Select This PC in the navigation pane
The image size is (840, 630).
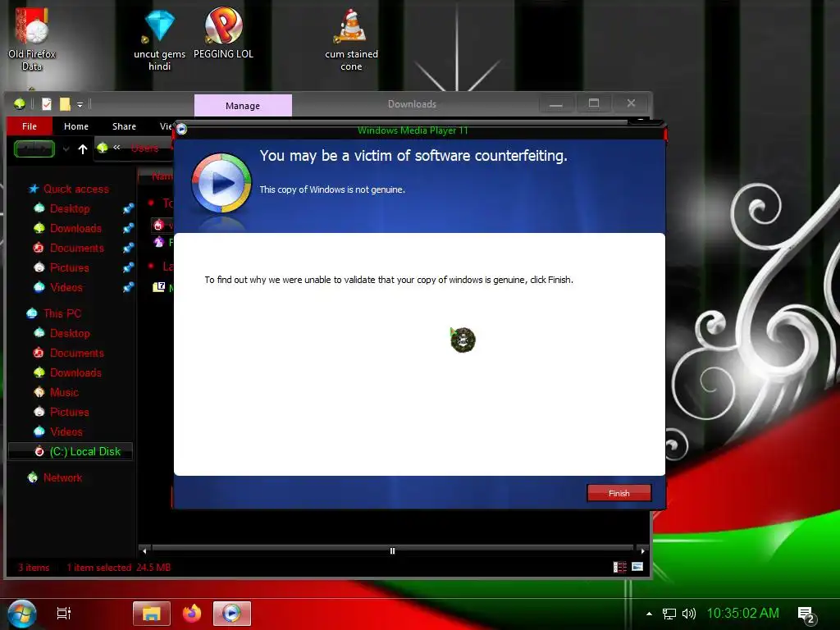coord(62,313)
